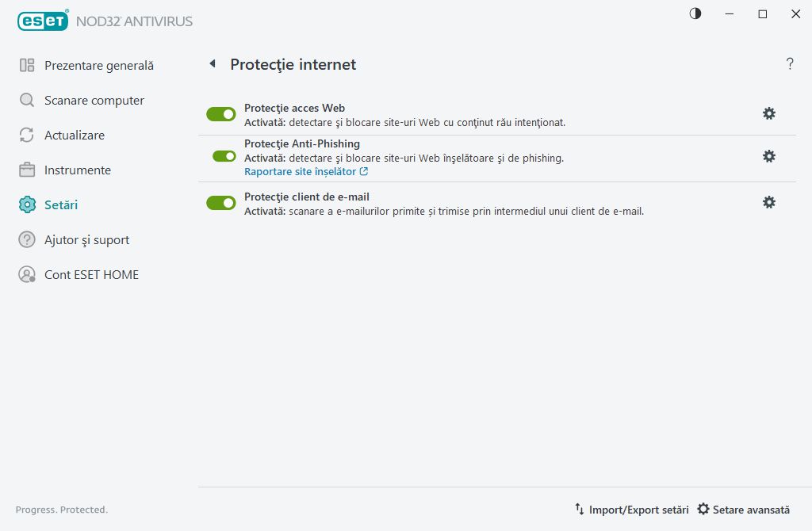Open settings gear for Protecţie Anti-Phishing
This screenshot has height=531, width=812.
pyautogui.click(x=768, y=156)
